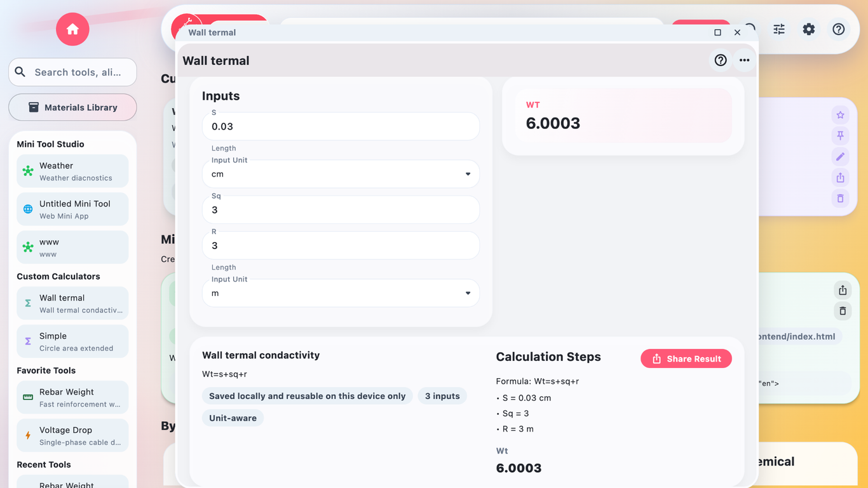
Task: Open the m length unit dropdown for R
Action: [341, 293]
